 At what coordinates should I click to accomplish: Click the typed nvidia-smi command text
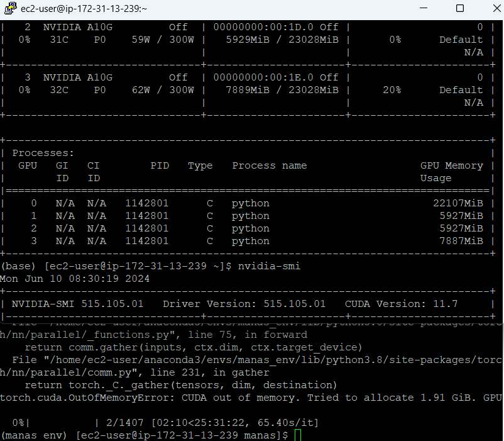pyautogui.click(x=266, y=266)
